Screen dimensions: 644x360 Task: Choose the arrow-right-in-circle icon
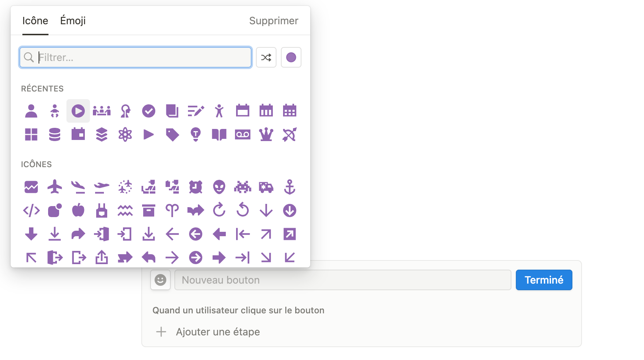[x=196, y=258]
